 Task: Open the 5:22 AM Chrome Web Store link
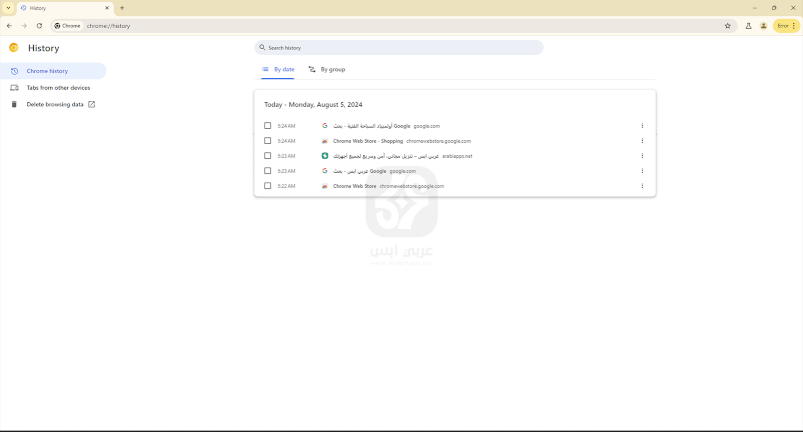click(355, 186)
